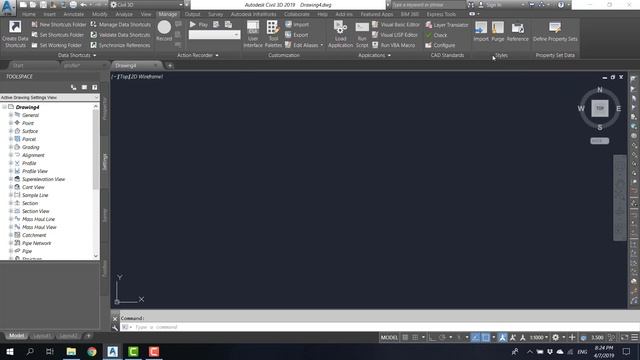Switch to the Home ribbon tab
The image size is (640, 360).
click(29, 14)
